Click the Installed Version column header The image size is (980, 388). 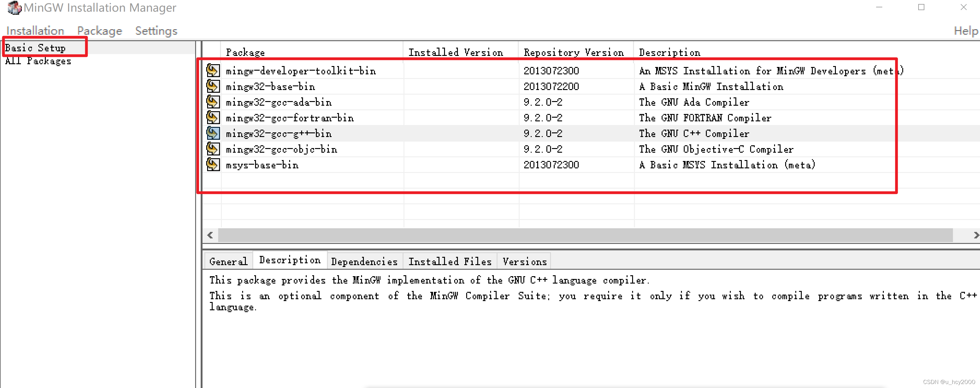pyautogui.click(x=460, y=52)
